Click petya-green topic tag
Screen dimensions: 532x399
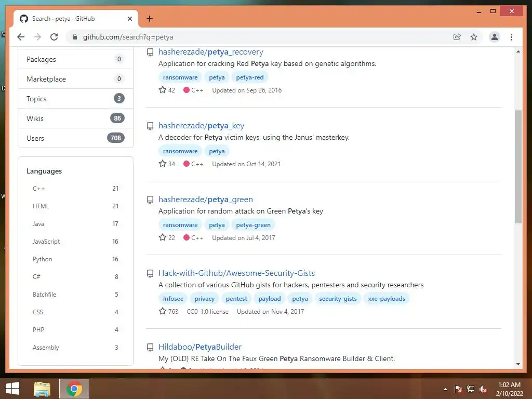pos(253,225)
